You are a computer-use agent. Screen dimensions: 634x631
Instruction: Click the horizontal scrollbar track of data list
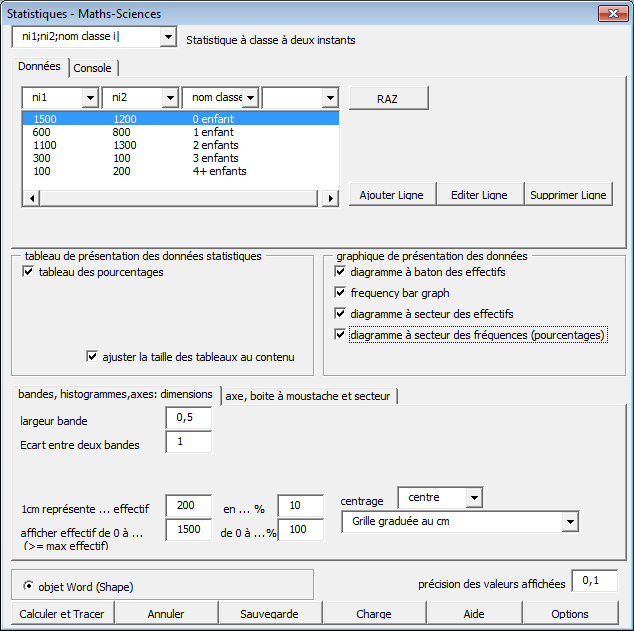click(x=179, y=198)
